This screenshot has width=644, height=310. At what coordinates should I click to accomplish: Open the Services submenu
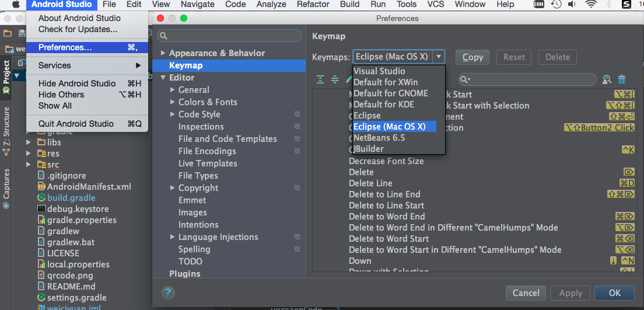pyautogui.click(x=87, y=65)
